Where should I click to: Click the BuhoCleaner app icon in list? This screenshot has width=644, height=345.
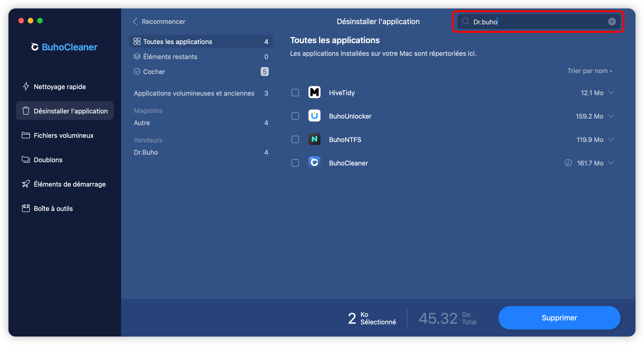[314, 162]
